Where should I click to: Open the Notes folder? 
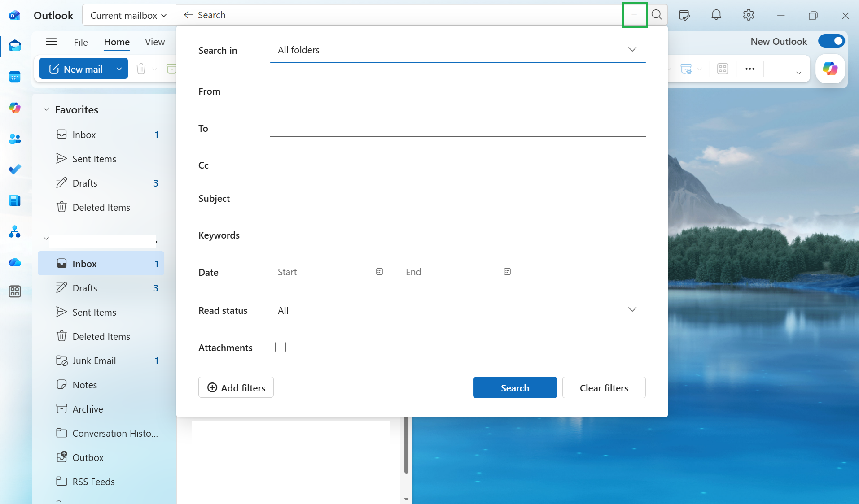tap(101, 385)
